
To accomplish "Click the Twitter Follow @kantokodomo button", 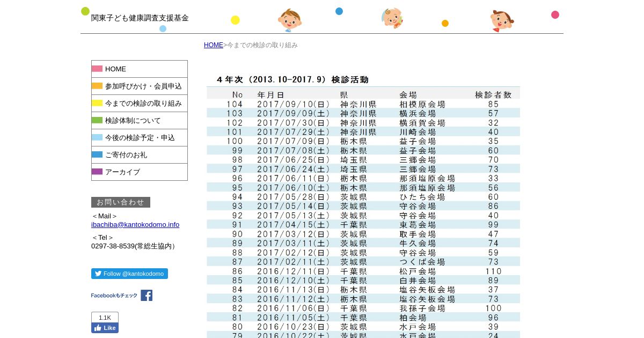I will 129,274.
